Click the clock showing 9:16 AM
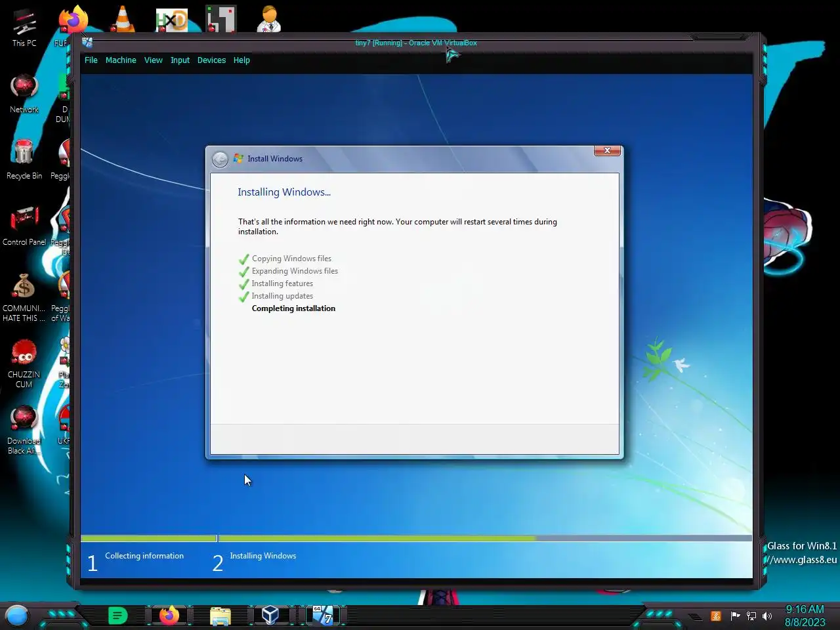The width and height of the screenshot is (840, 630). 805,616
